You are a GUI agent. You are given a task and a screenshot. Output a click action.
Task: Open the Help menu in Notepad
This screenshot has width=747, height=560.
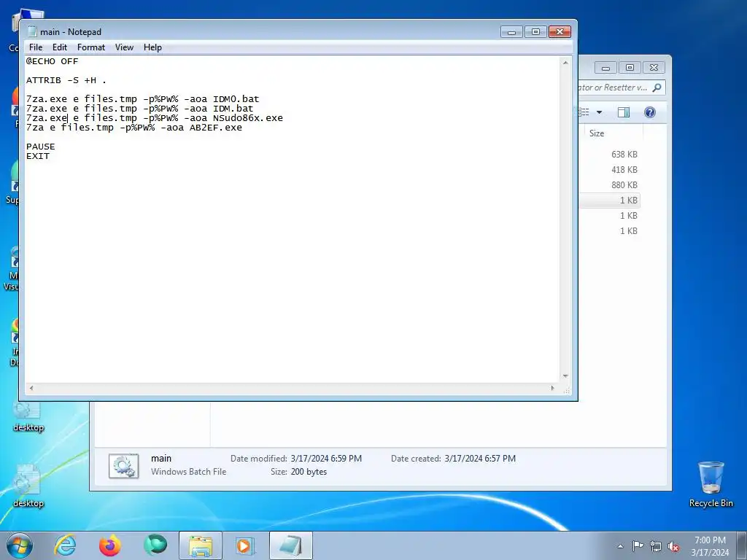tap(152, 47)
